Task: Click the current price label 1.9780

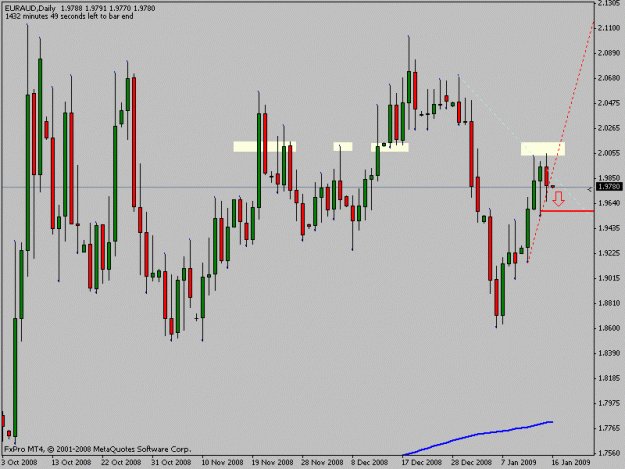Action: pos(609,186)
